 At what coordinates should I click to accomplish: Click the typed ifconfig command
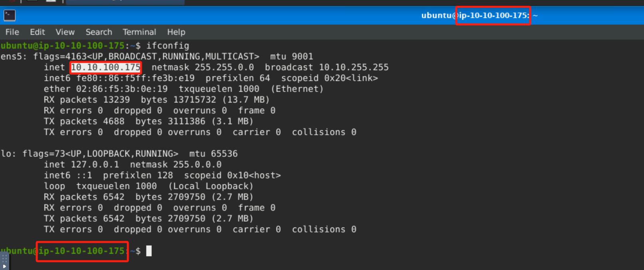click(x=167, y=46)
